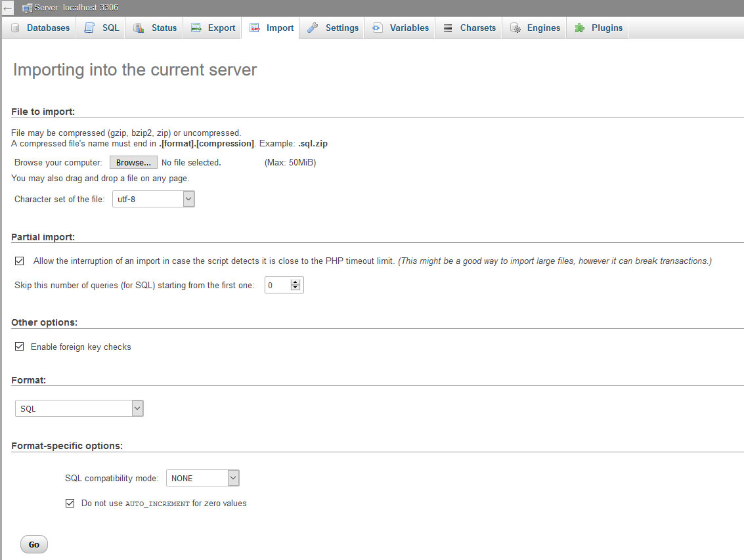The height and width of the screenshot is (560, 744).
Task: Open the Engines tab
Action: click(535, 28)
